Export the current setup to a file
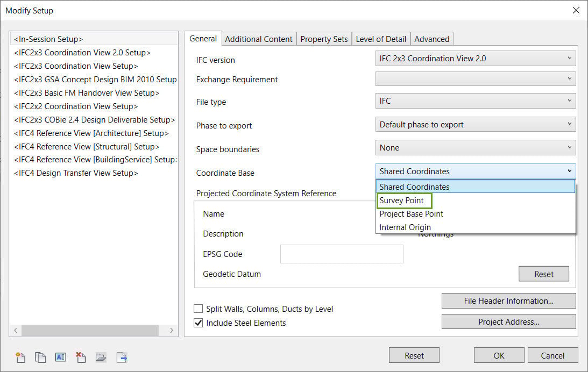Screen dimensions: 588x372 point(121,357)
